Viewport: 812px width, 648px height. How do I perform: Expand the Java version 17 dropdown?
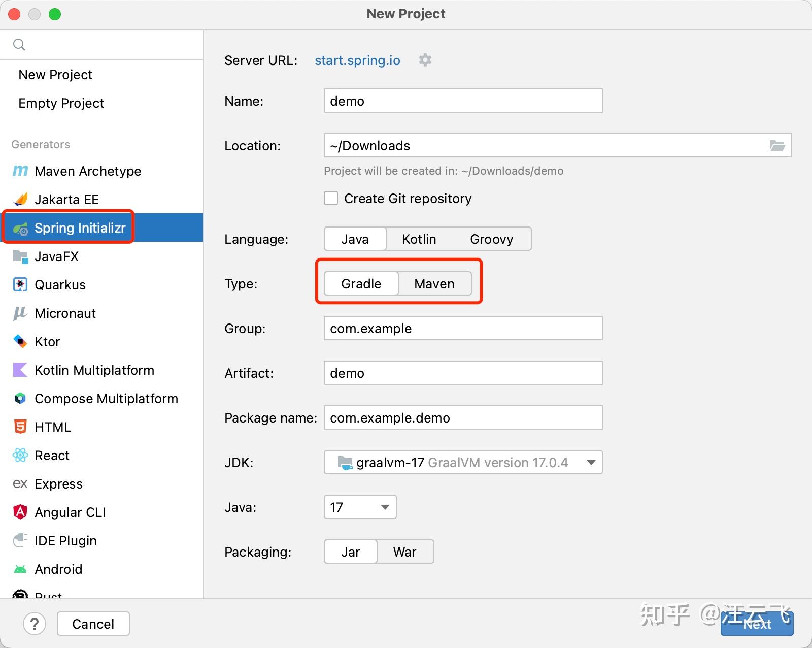(360, 507)
